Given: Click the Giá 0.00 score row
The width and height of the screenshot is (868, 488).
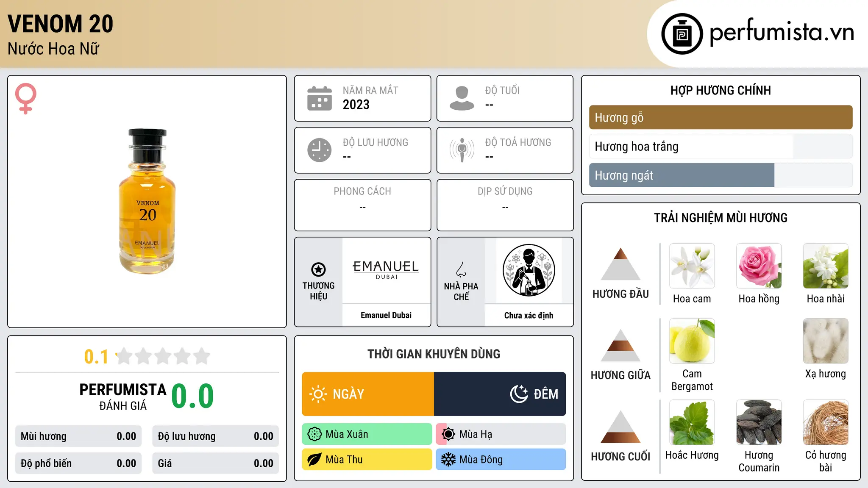Looking at the screenshot, I should (x=216, y=463).
